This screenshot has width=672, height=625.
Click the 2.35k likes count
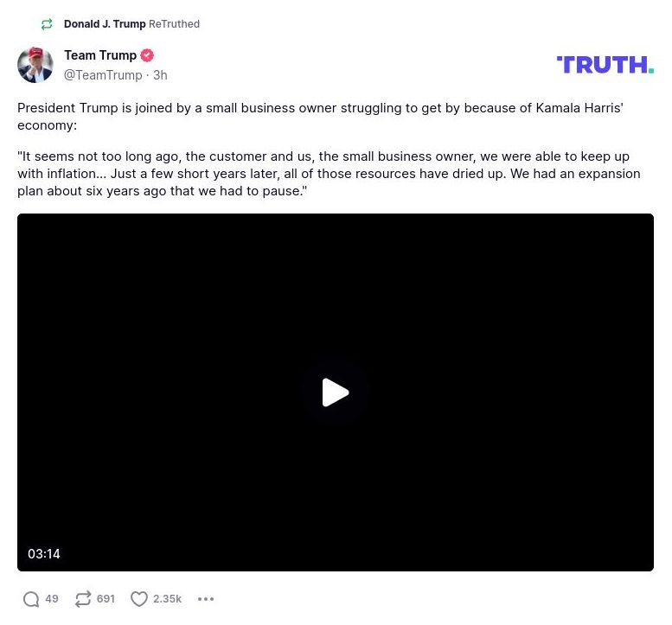167,599
